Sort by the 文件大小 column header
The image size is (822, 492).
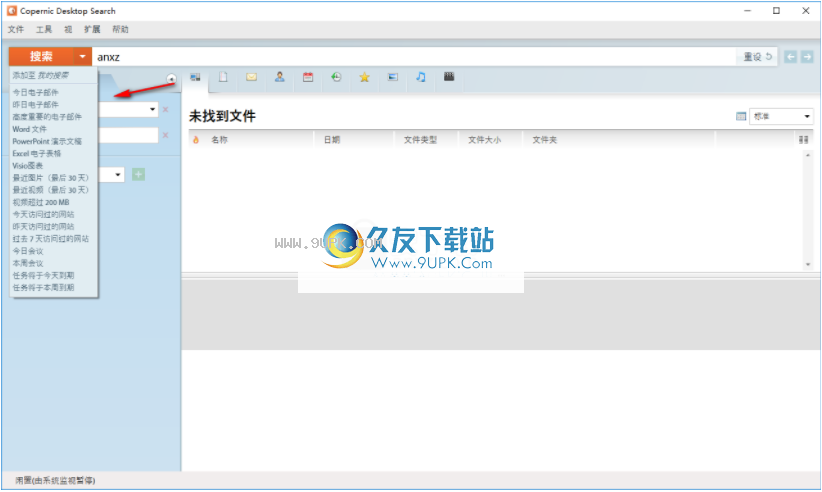coord(484,140)
